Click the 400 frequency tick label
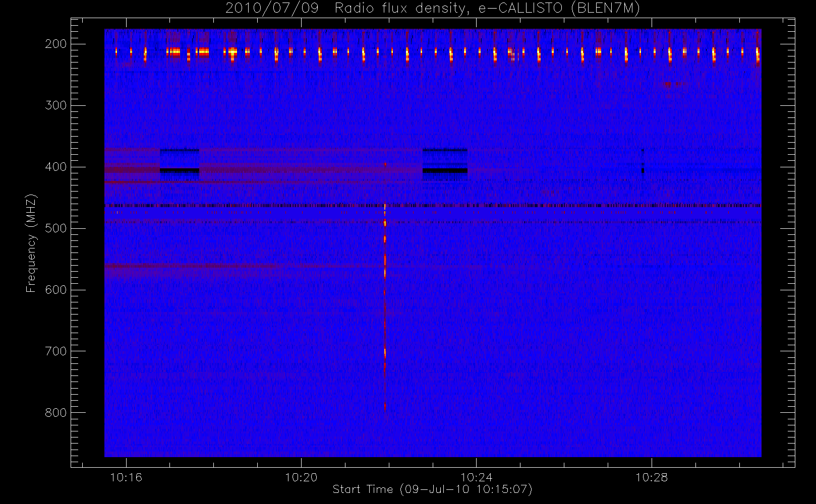The image size is (816, 504). click(x=56, y=167)
